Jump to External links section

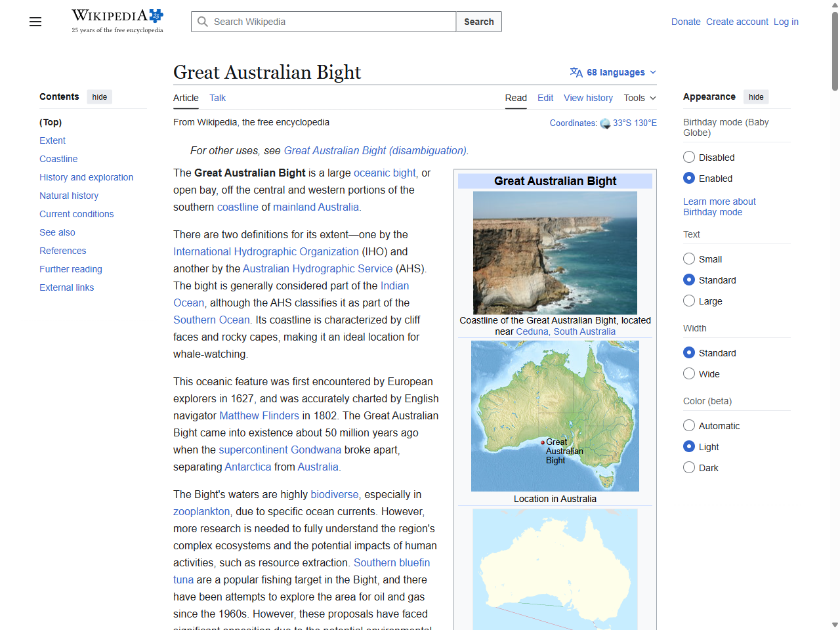(66, 287)
